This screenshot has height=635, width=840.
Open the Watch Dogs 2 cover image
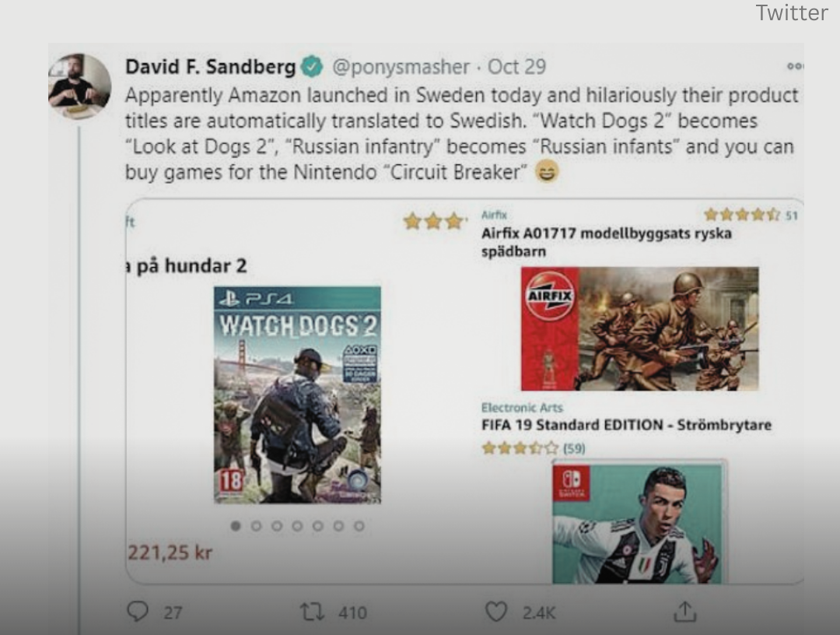click(x=297, y=395)
